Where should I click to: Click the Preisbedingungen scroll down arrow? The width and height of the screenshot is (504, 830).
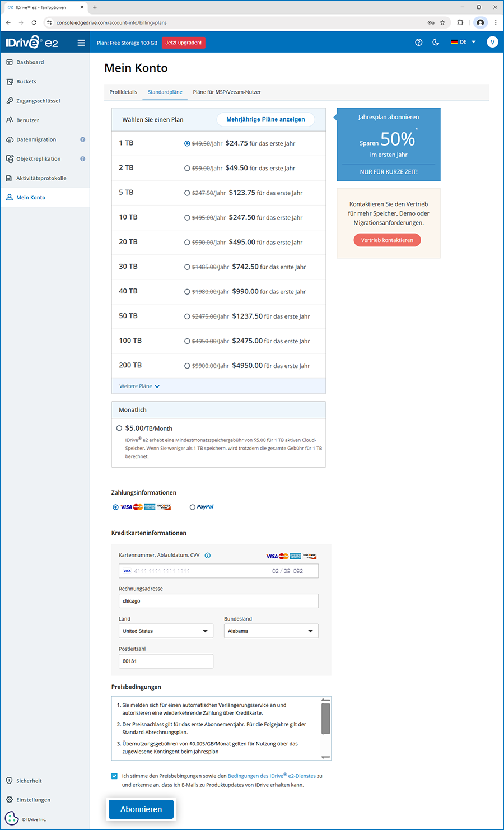tap(325, 757)
